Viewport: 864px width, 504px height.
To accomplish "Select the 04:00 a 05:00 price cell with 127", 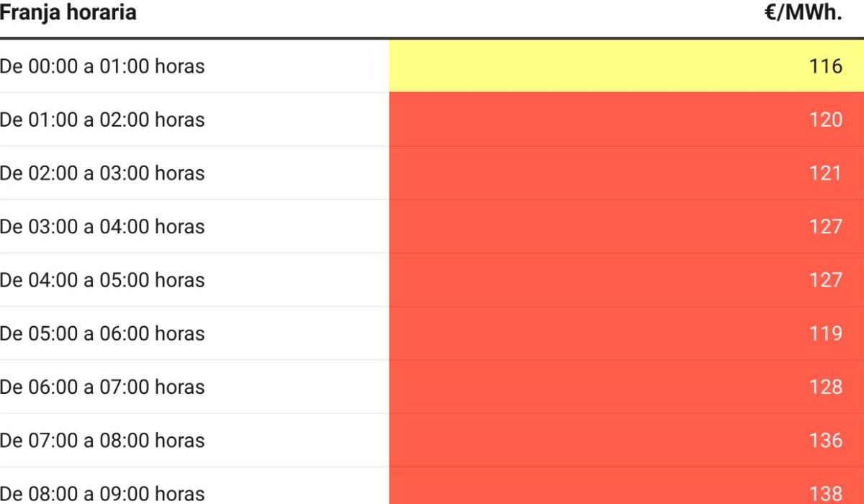I will pyautogui.click(x=626, y=279).
